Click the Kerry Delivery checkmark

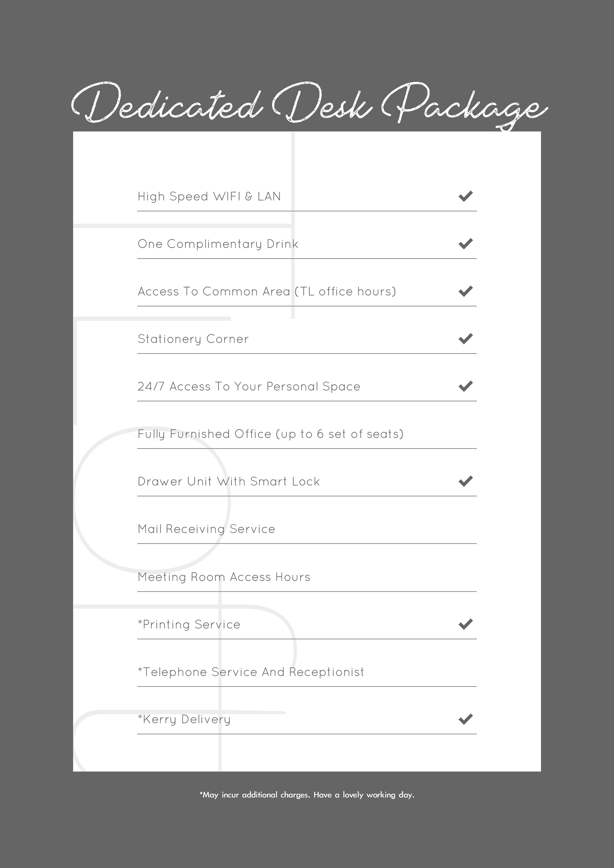coord(465,719)
